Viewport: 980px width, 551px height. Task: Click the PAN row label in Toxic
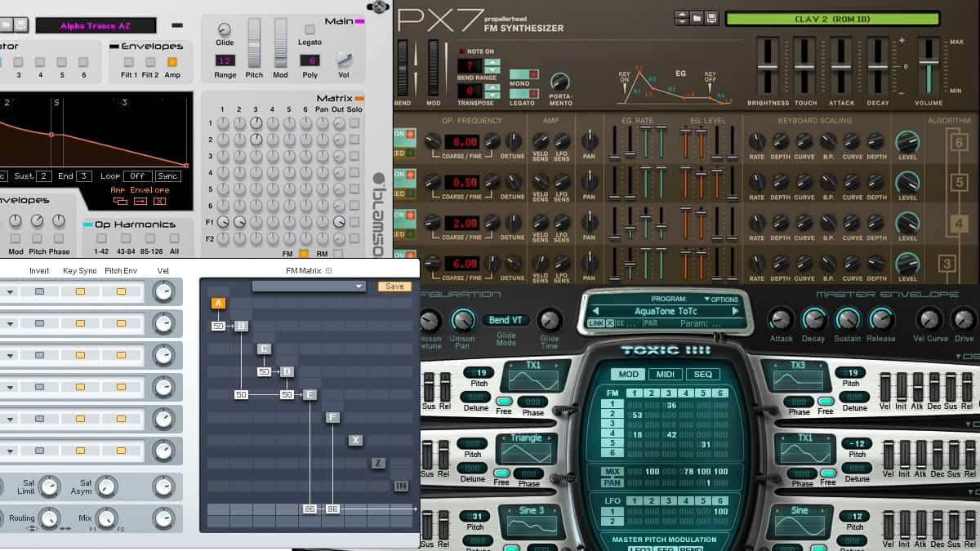[612, 482]
